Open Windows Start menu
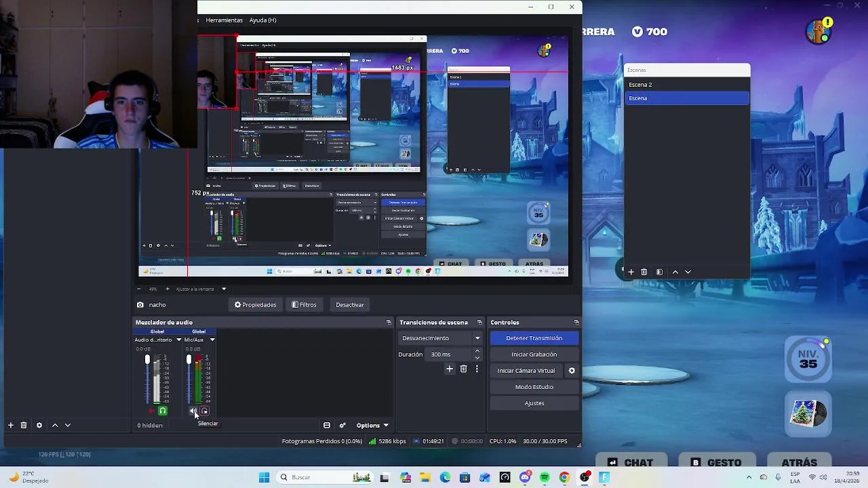Image resolution: width=868 pixels, height=488 pixels. (x=264, y=477)
